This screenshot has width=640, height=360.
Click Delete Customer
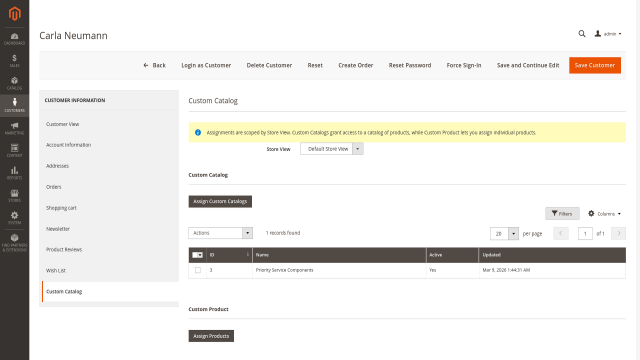[x=269, y=65]
